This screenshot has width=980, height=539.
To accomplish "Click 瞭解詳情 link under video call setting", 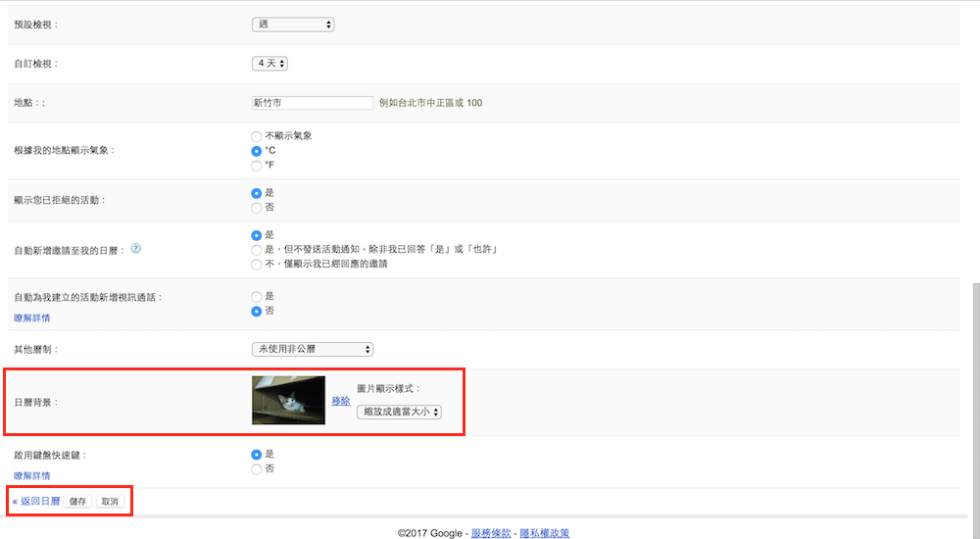I will pyautogui.click(x=32, y=318).
